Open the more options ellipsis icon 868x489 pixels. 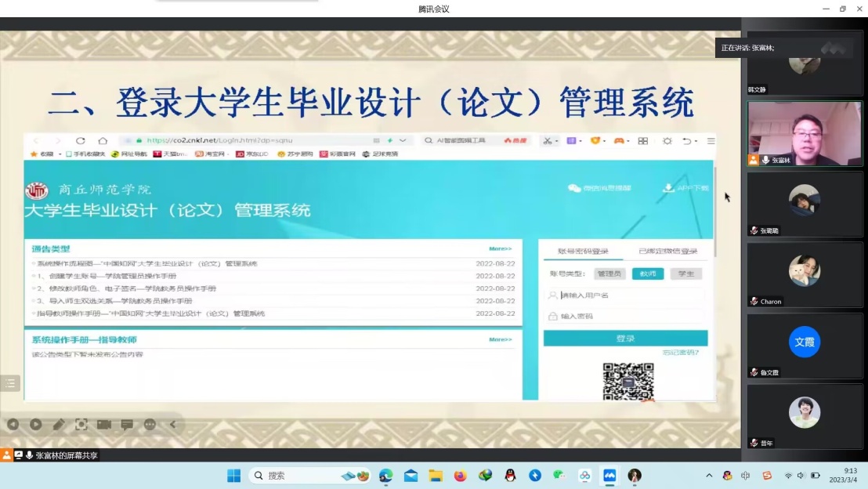pyautogui.click(x=150, y=425)
